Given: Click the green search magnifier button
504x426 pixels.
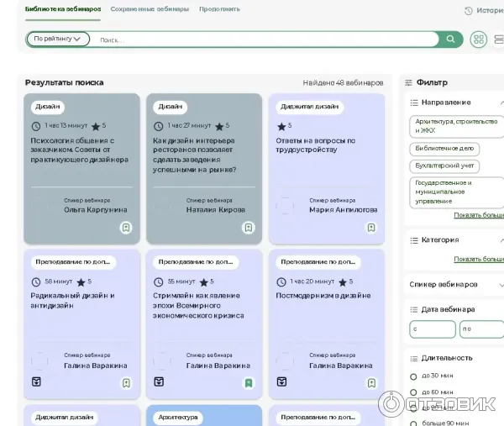Looking at the screenshot, I should pyautogui.click(x=450, y=39).
